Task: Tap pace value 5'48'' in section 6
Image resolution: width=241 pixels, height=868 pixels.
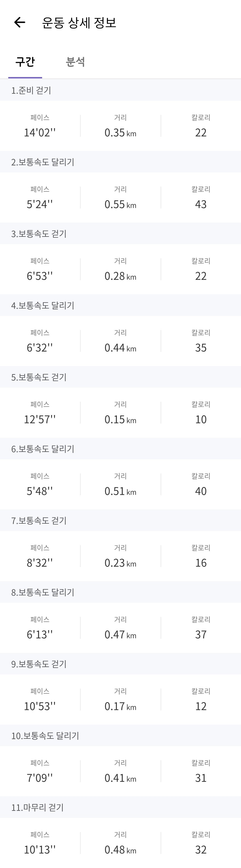Action: point(39,491)
